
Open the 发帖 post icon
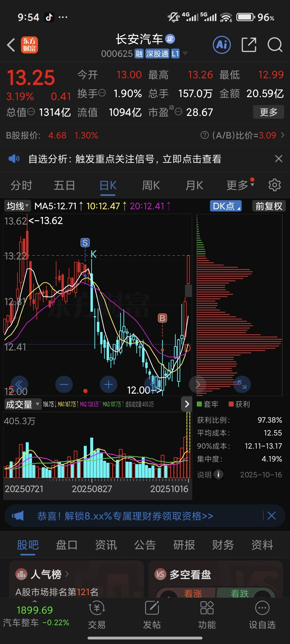point(152,608)
